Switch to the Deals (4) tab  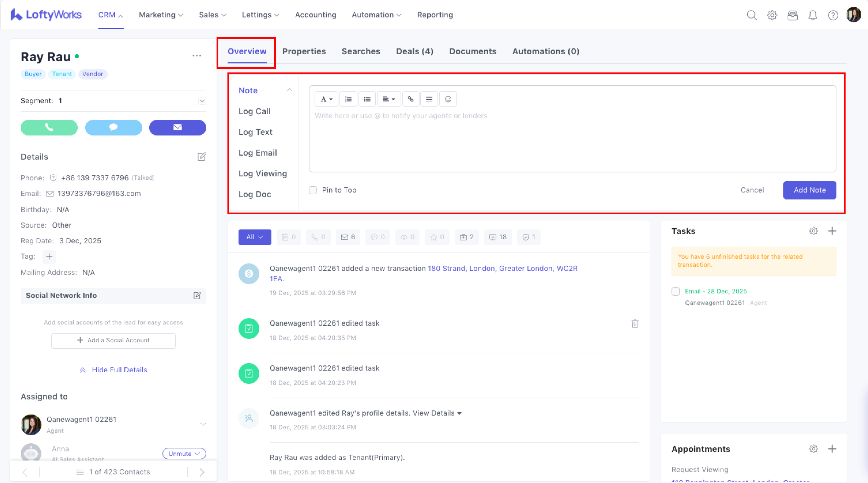(x=415, y=51)
